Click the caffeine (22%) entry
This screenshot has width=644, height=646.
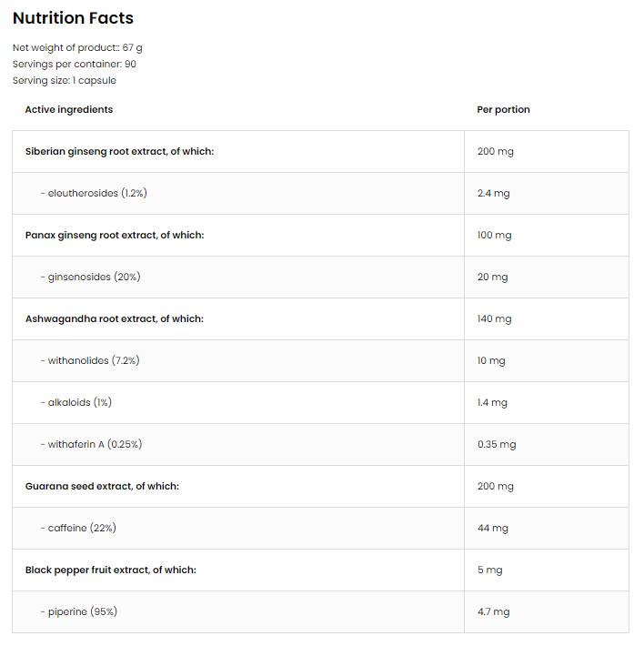[x=78, y=528]
